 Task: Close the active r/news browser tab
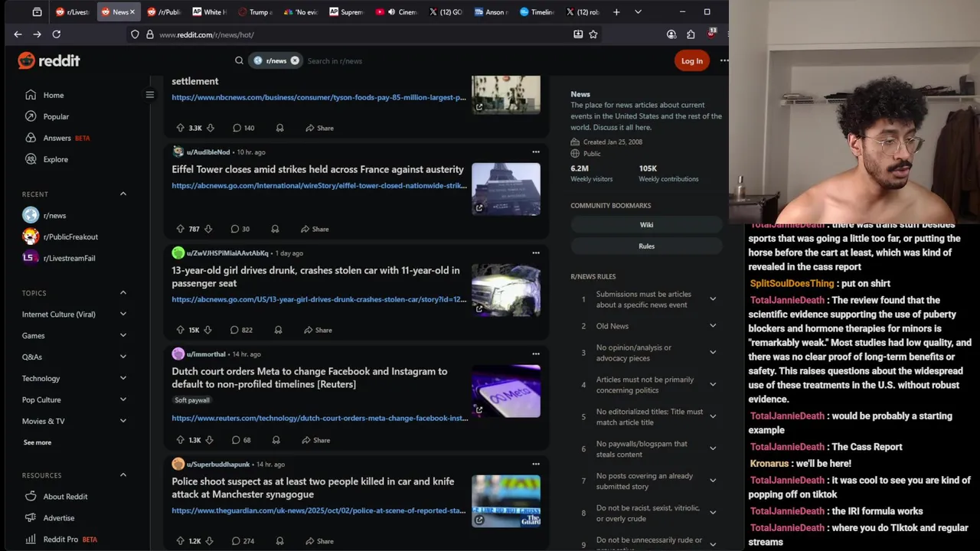click(132, 11)
